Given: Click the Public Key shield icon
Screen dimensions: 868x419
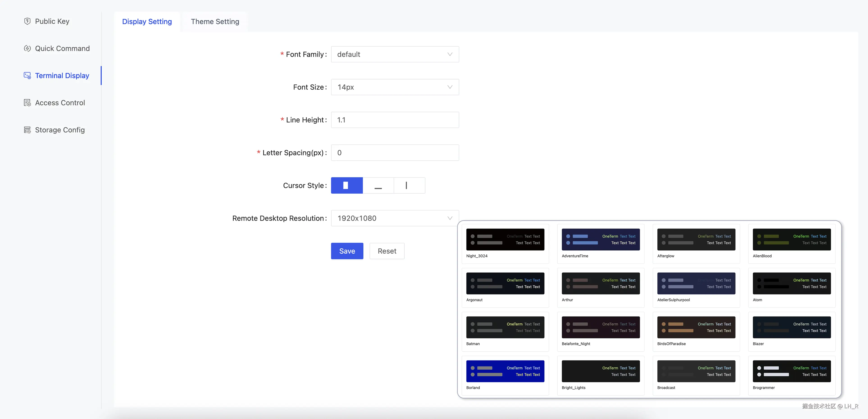Looking at the screenshot, I should [x=27, y=21].
